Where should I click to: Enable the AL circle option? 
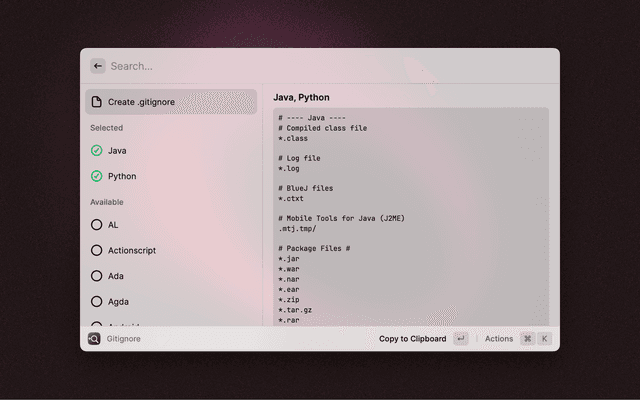point(97,225)
